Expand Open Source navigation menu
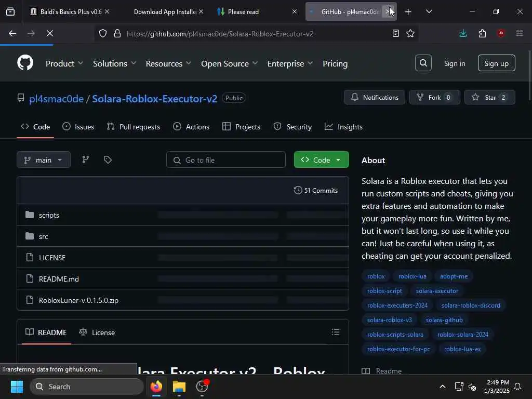532x399 pixels. [229, 63]
